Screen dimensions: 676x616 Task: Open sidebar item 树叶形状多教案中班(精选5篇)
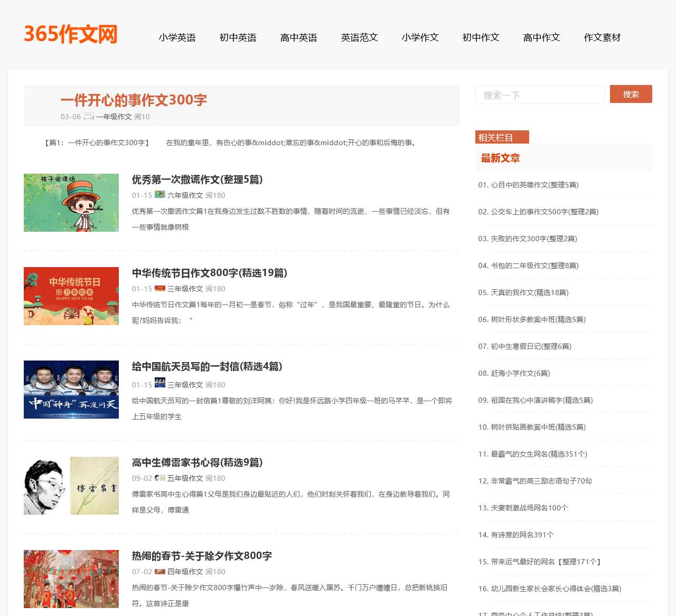pos(538,319)
